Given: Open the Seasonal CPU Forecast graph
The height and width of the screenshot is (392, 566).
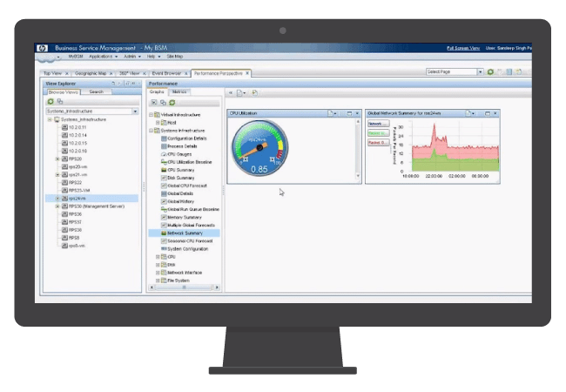Looking at the screenshot, I should (187, 240).
